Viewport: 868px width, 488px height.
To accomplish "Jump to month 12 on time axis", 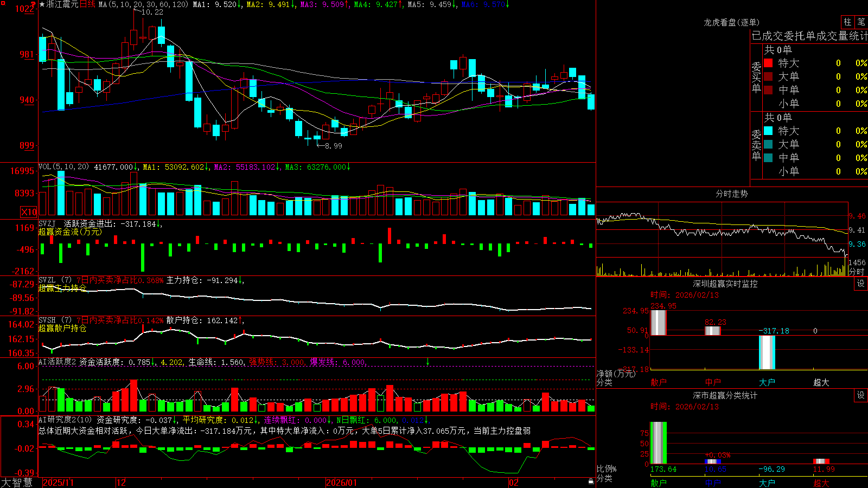I will 122,483.
